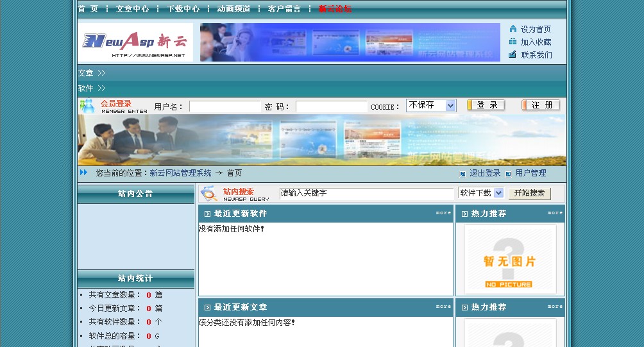Click more in 最近更新软件 header
The image size is (644, 347).
(x=444, y=213)
